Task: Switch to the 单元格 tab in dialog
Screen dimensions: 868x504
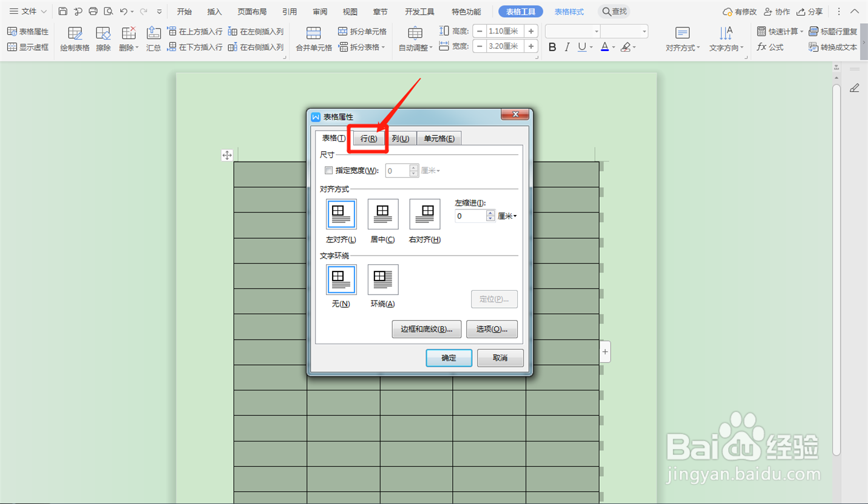Action: [x=439, y=138]
